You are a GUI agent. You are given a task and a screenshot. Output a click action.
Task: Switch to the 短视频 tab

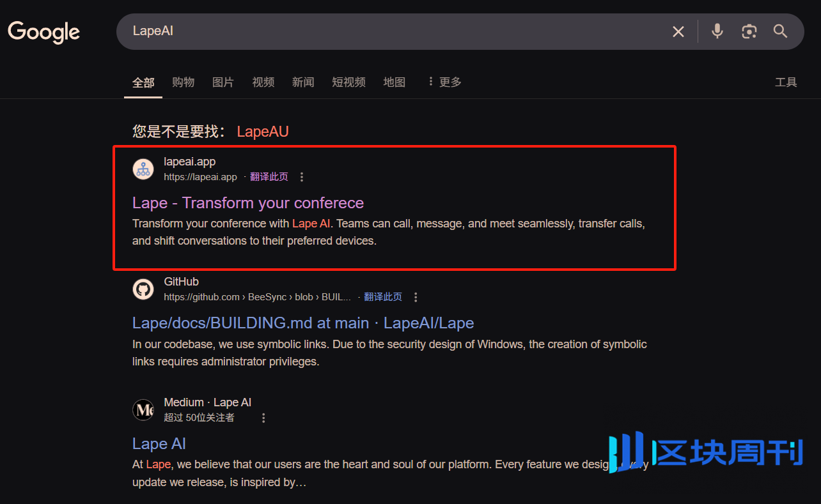(x=349, y=82)
